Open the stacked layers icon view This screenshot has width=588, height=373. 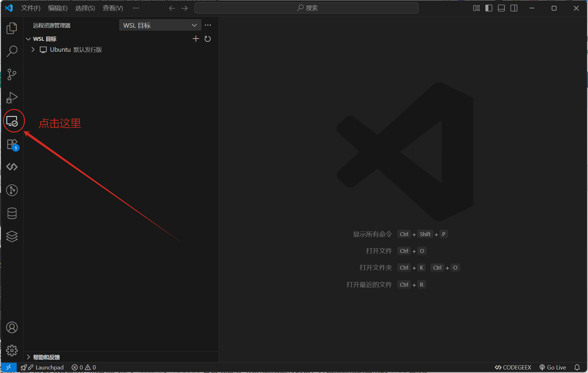(12, 236)
